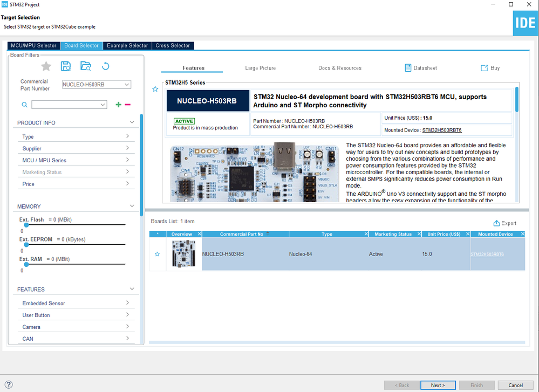Open STM32H503RBT6 mounted device link in features
The image size is (539, 392).
point(442,130)
